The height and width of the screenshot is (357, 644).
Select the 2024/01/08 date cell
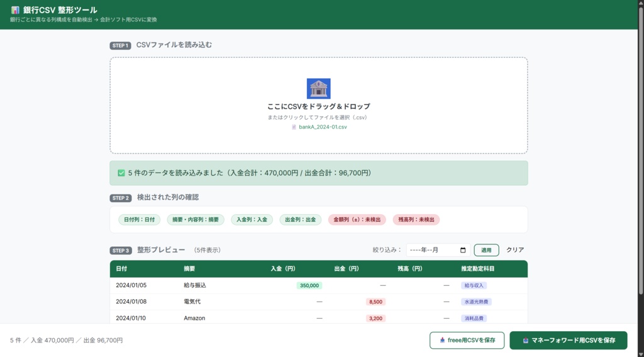131,302
